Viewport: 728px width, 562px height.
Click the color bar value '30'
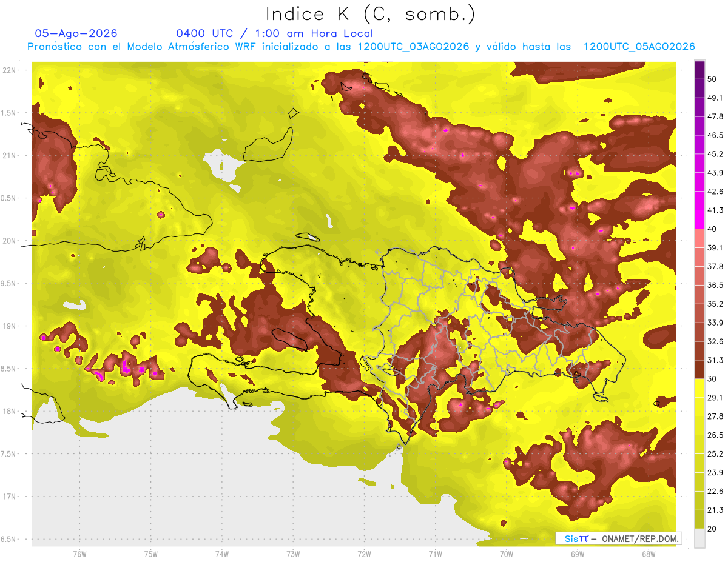click(x=712, y=379)
